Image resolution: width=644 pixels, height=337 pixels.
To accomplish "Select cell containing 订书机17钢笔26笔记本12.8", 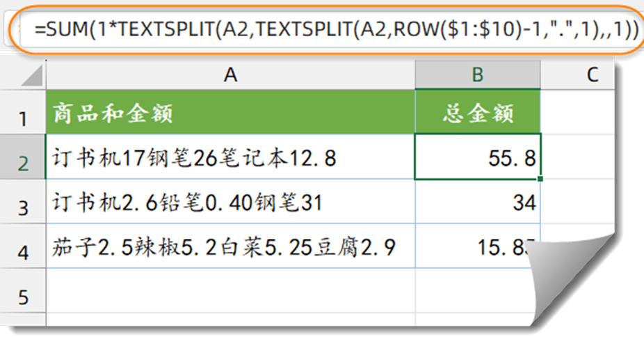I will [x=230, y=158].
